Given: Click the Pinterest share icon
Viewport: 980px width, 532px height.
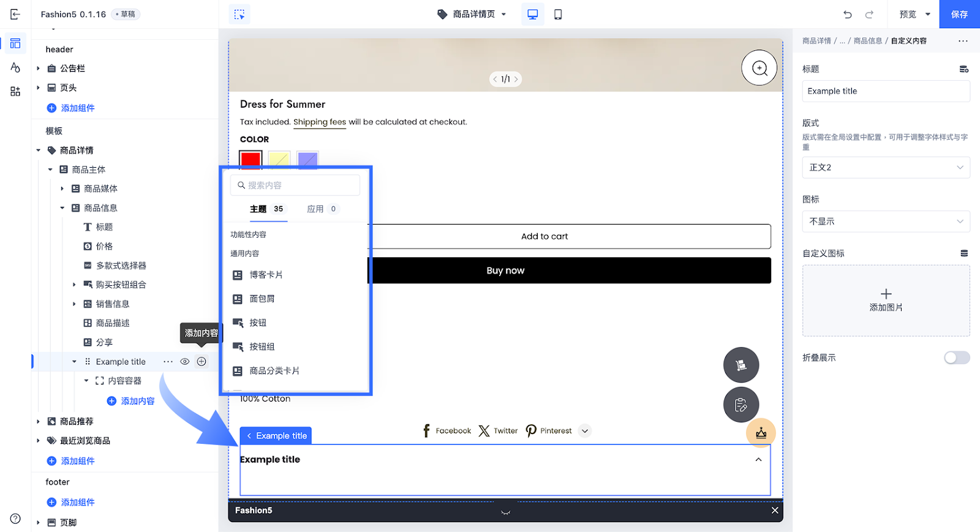Looking at the screenshot, I should point(531,431).
